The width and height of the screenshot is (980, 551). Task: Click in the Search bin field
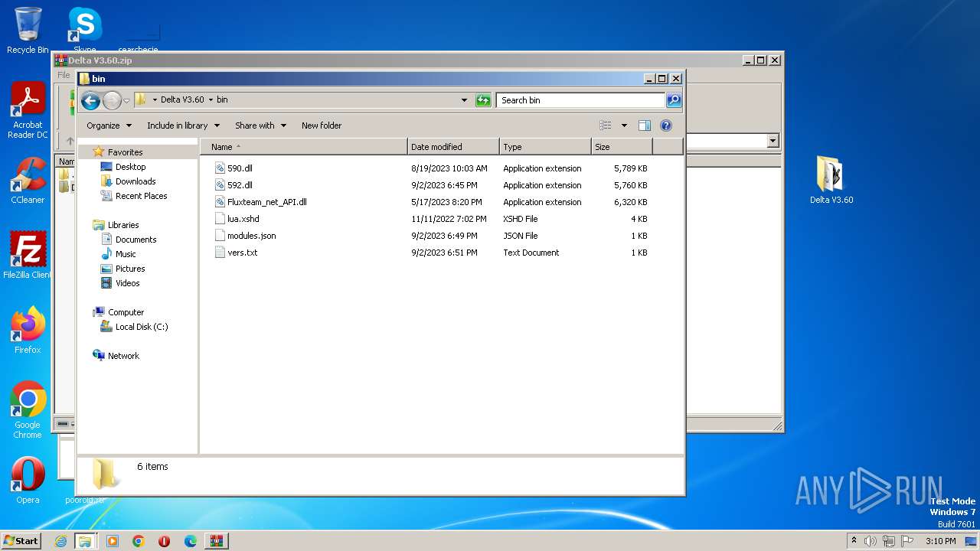[x=581, y=100]
